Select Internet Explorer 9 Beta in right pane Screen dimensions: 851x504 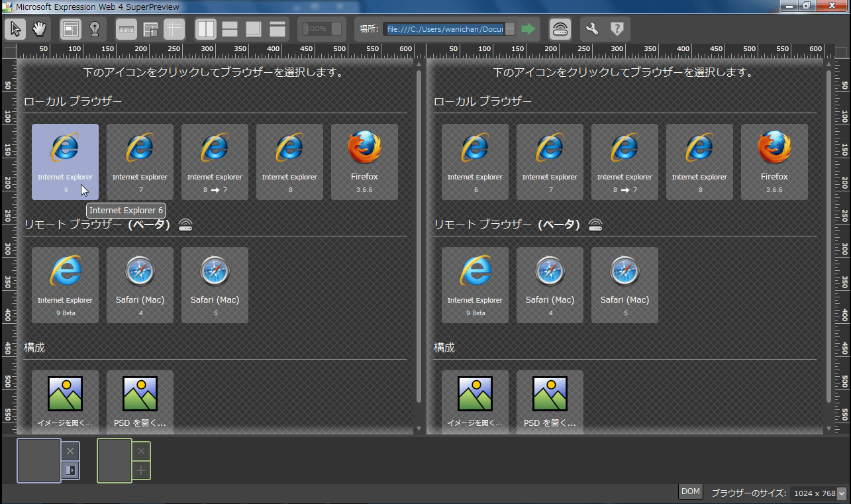(x=475, y=285)
